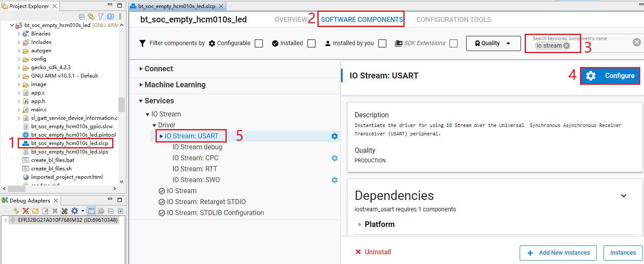This screenshot has height=264, width=644.
Task: Check the Installed components filter
Action: [x=311, y=43]
